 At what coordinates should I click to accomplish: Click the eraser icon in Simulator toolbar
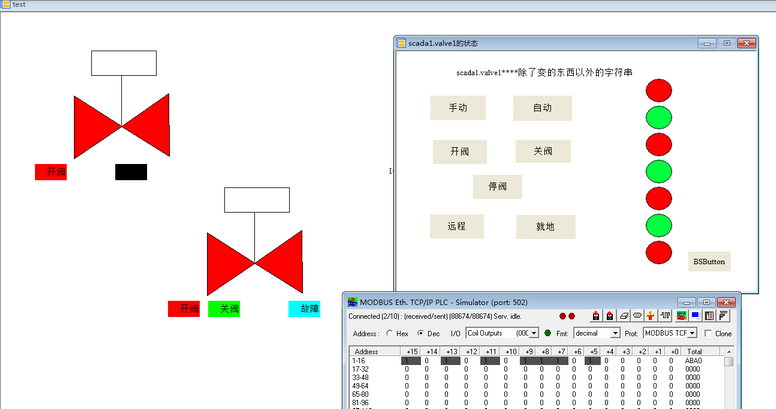click(624, 315)
